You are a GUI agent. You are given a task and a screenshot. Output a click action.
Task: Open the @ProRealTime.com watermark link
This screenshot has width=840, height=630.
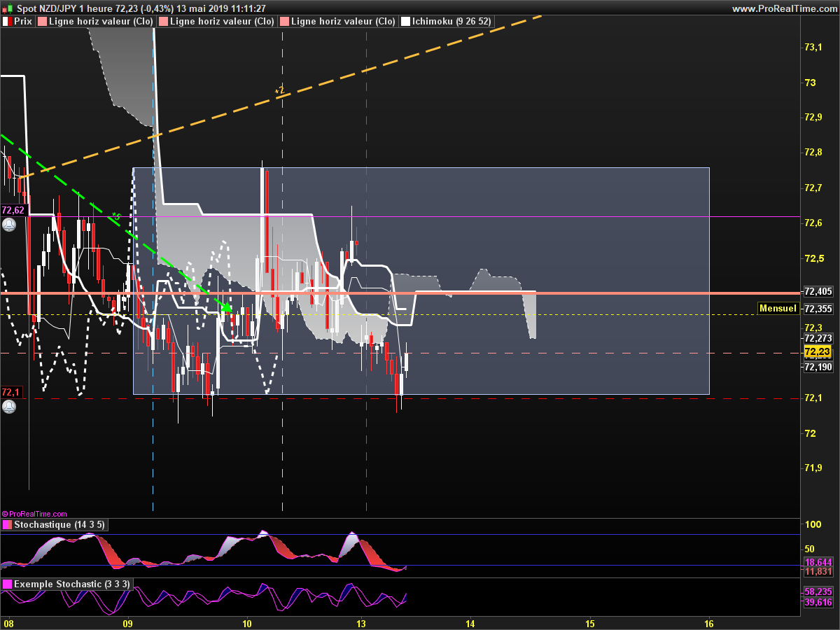(34, 514)
